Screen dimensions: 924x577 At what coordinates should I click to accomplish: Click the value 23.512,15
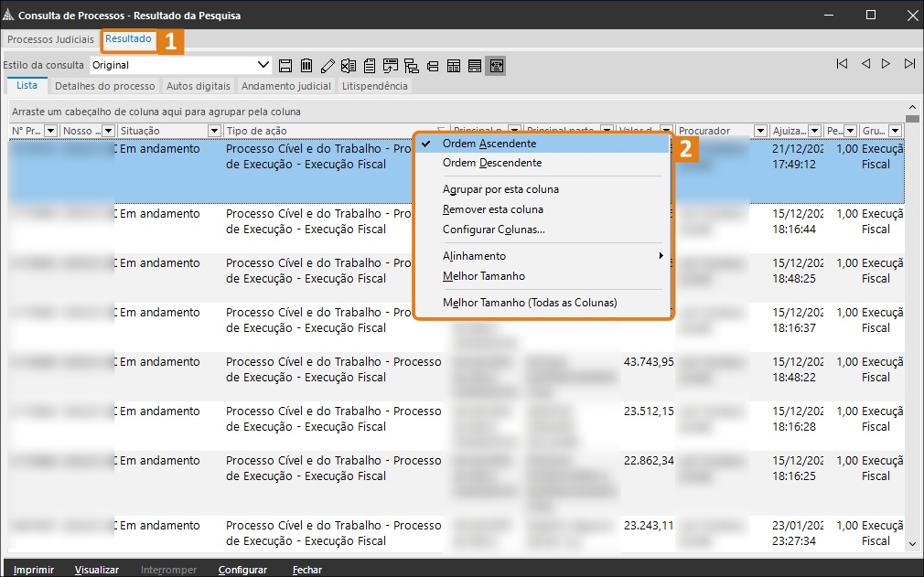tap(649, 411)
